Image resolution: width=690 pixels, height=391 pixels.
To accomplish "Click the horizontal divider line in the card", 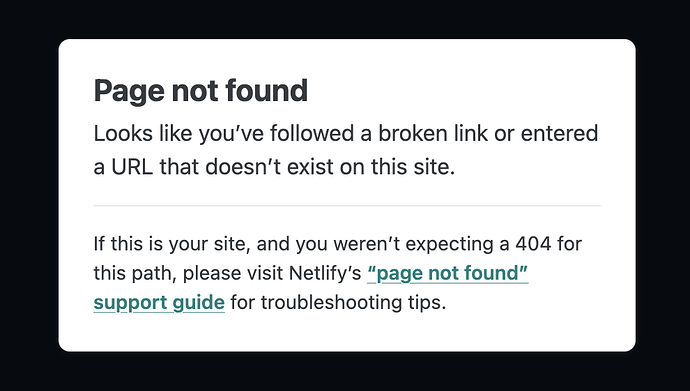I will pos(347,205).
